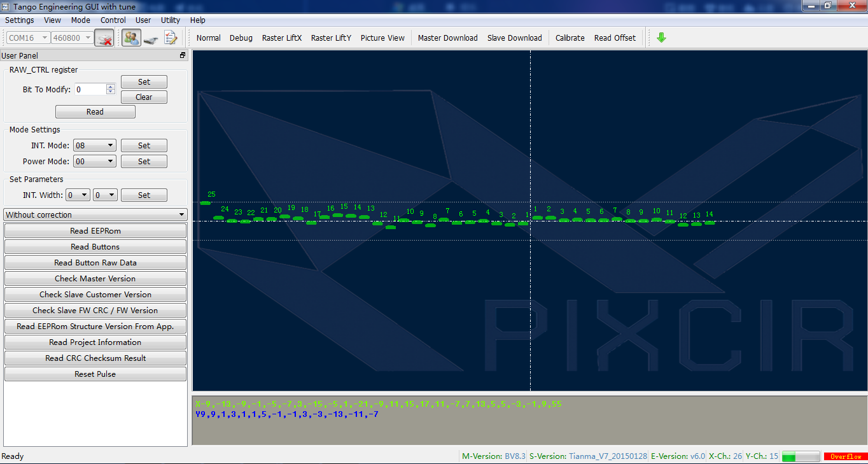Expand the Without correction dropdown
868x464 pixels.
coord(182,214)
